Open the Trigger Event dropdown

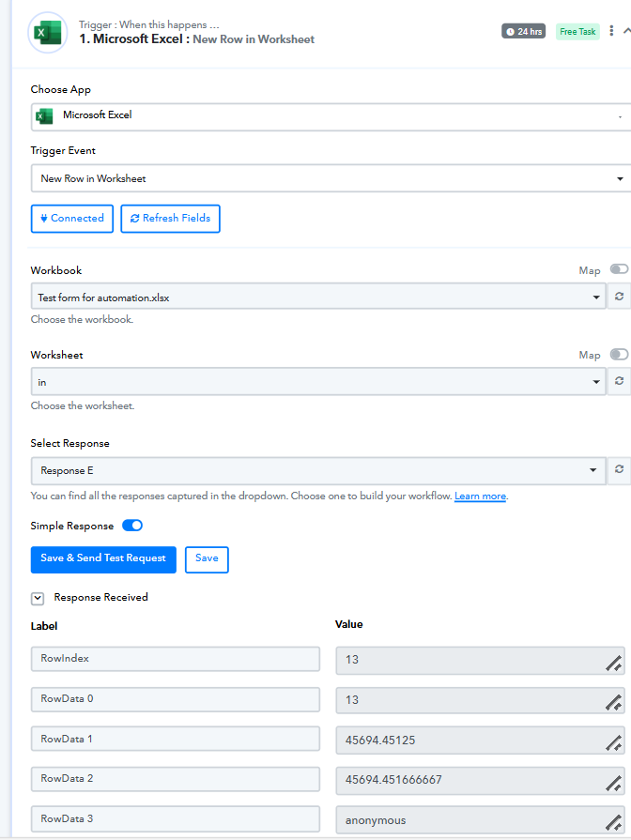coord(331,178)
